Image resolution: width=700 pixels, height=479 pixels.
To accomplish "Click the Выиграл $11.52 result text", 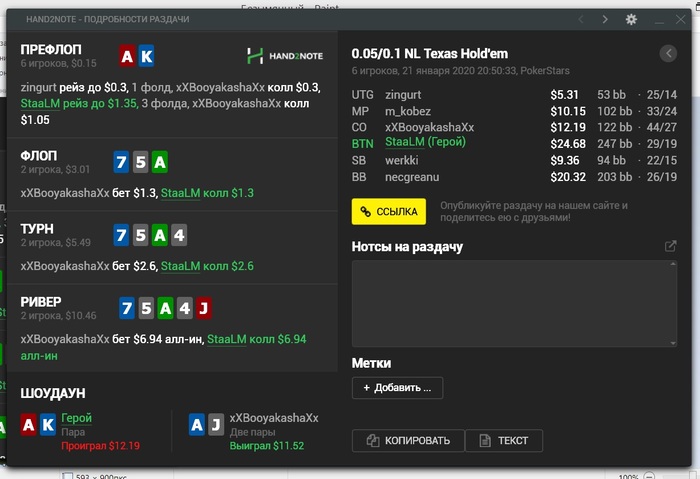I will coord(267,446).
